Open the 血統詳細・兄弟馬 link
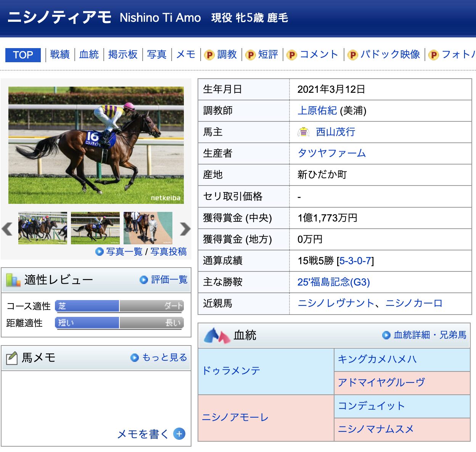This screenshot has height=452, width=476. 430,335
